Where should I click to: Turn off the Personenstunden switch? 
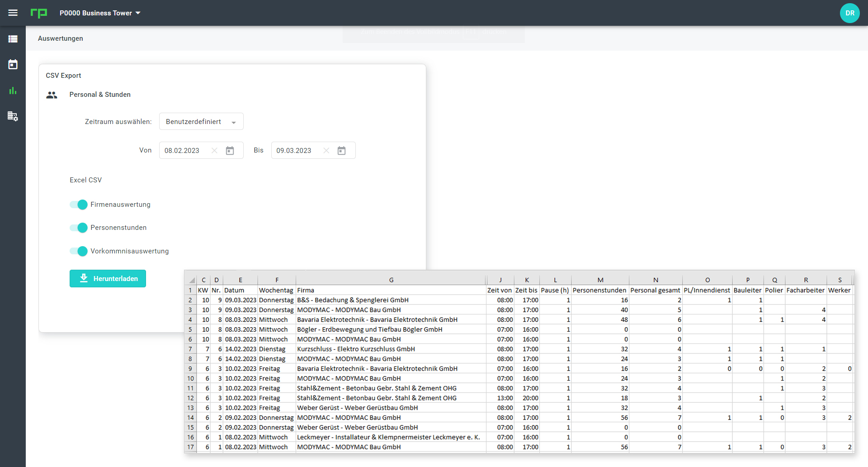[x=79, y=228]
